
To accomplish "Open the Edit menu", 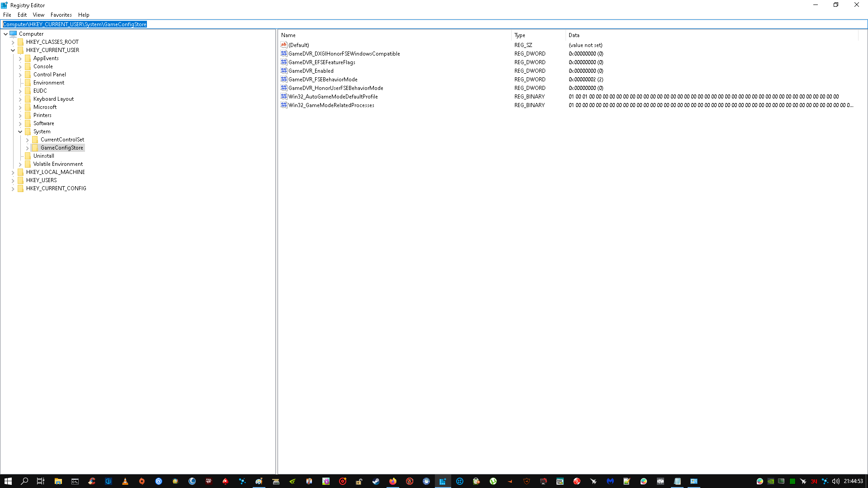I will coord(22,15).
